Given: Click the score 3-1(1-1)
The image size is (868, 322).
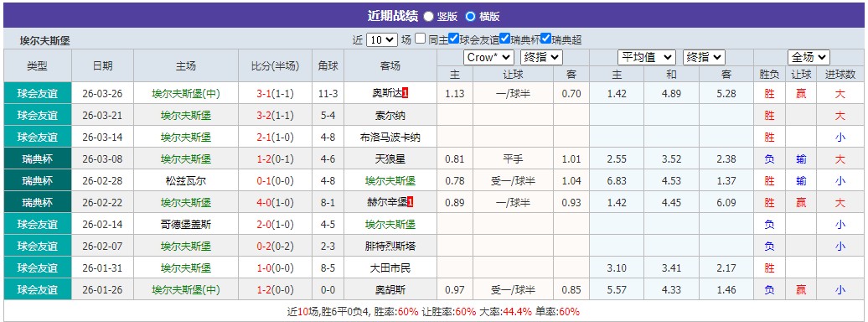Looking at the screenshot, I should pos(275,94).
